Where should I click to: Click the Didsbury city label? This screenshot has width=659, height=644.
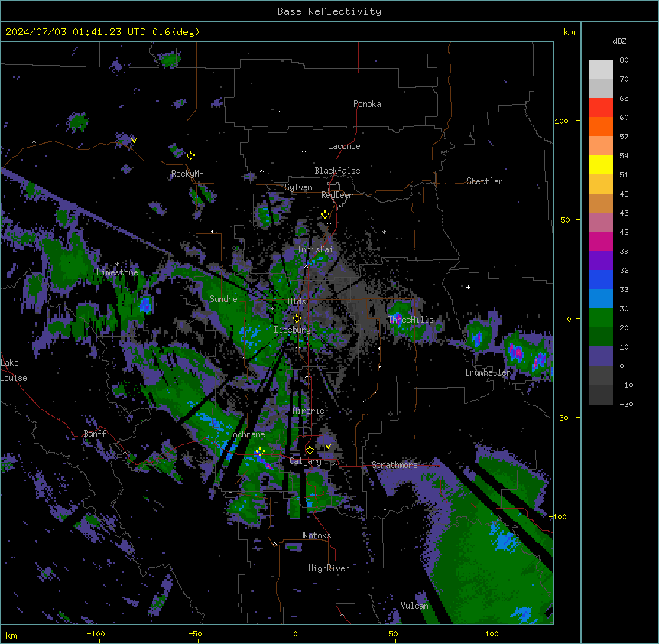pyautogui.click(x=293, y=330)
